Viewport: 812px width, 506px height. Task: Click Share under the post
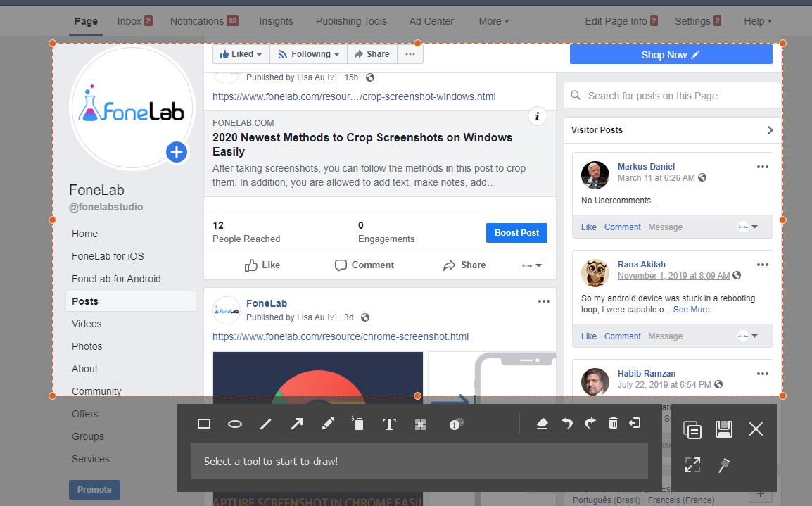click(x=464, y=265)
